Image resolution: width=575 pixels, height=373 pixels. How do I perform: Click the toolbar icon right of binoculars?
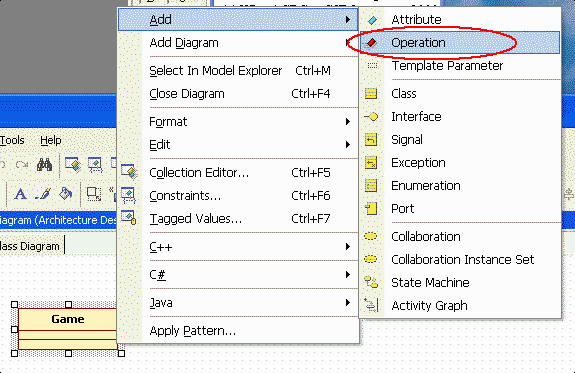pos(73,165)
